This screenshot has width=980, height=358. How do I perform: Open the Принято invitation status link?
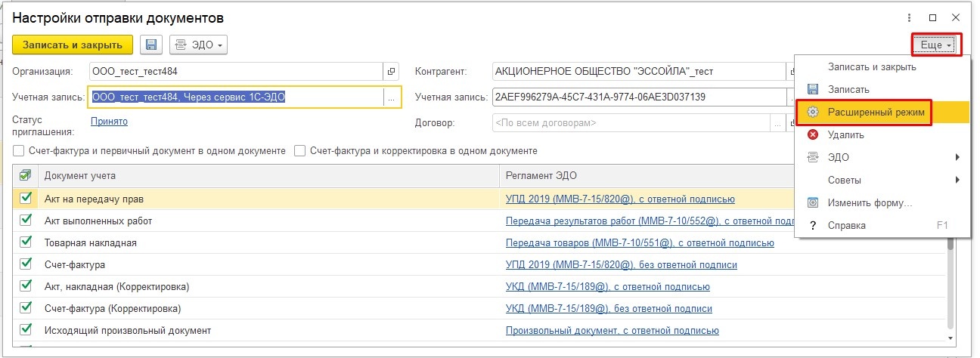click(109, 121)
